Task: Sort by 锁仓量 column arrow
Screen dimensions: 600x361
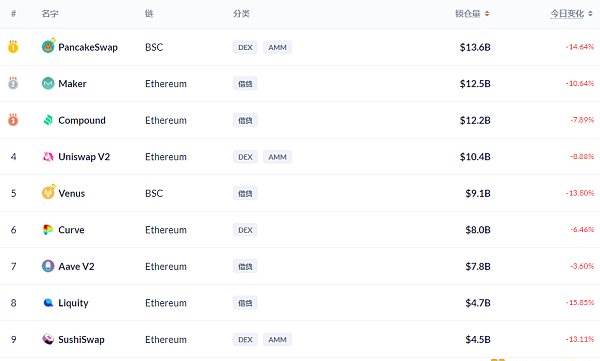Action: (x=487, y=14)
